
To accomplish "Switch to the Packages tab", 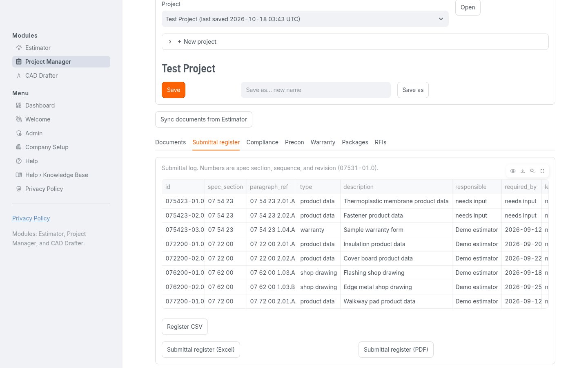I will (355, 142).
